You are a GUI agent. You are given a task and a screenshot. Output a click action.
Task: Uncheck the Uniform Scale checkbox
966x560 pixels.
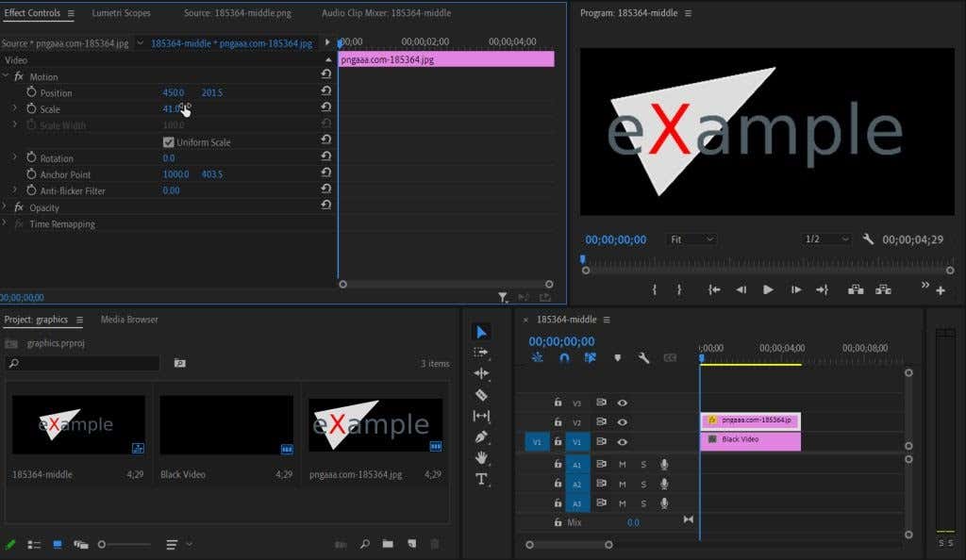click(169, 142)
